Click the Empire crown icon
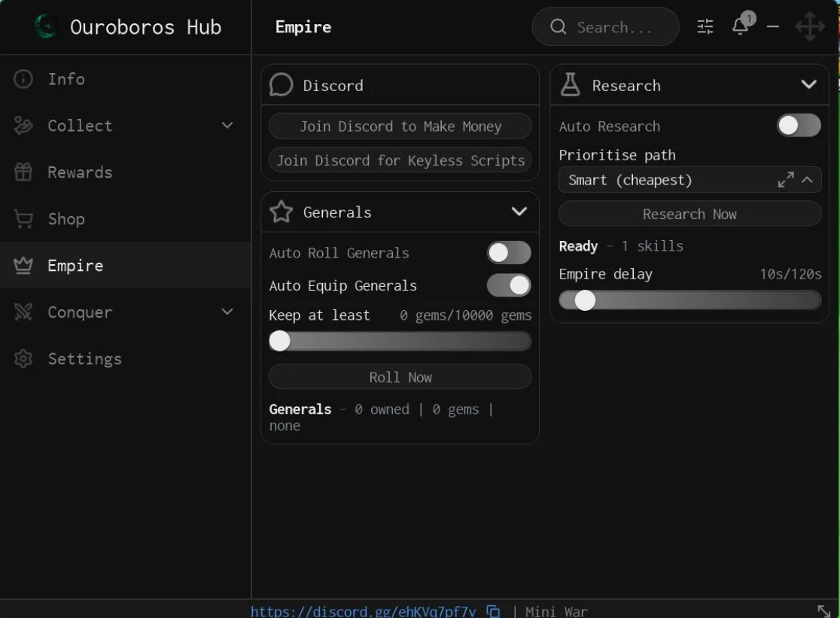This screenshot has width=840, height=618. tap(23, 265)
